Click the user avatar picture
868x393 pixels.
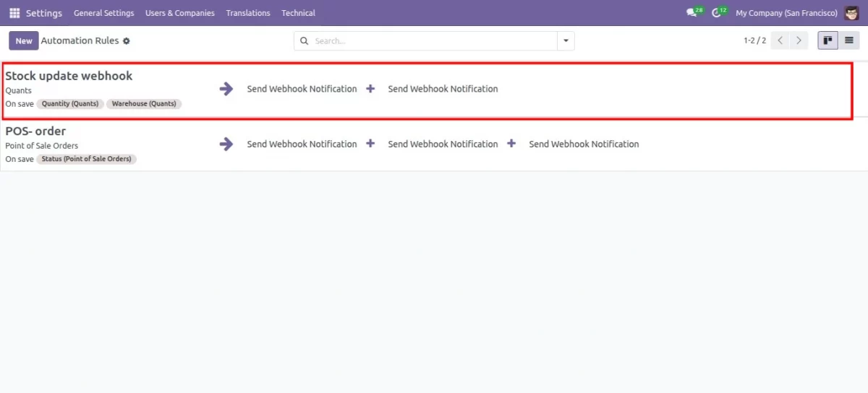tap(852, 13)
